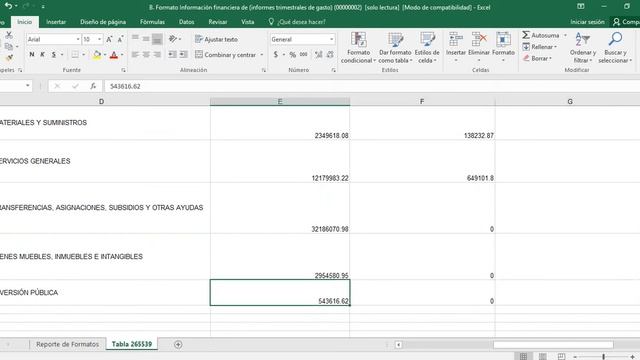This screenshot has width=640, height=360.
Task: Click the Format Painter brush icon
Action: click(9, 58)
